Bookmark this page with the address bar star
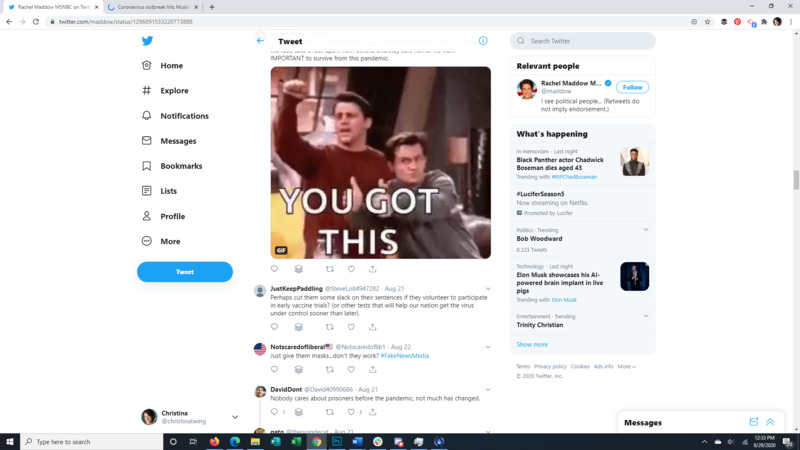This screenshot has width=800, height=450. click(x=708, y=21)
